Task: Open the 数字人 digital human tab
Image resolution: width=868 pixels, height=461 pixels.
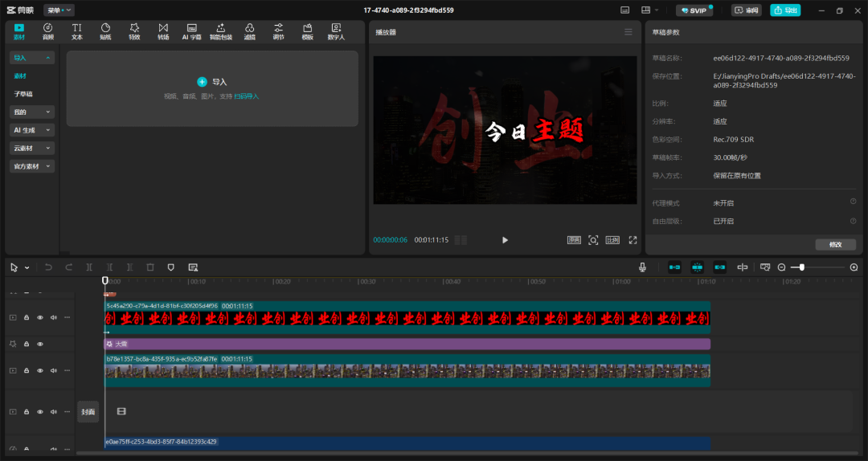Action: (x=336, y=31)
